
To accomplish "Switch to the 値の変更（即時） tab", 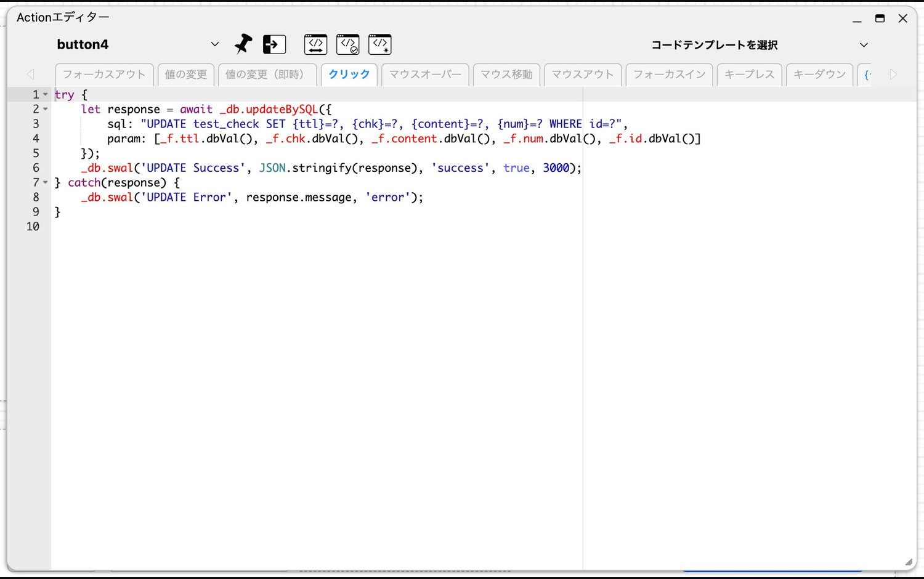I will pyautogui.click(x=267, y=75).
